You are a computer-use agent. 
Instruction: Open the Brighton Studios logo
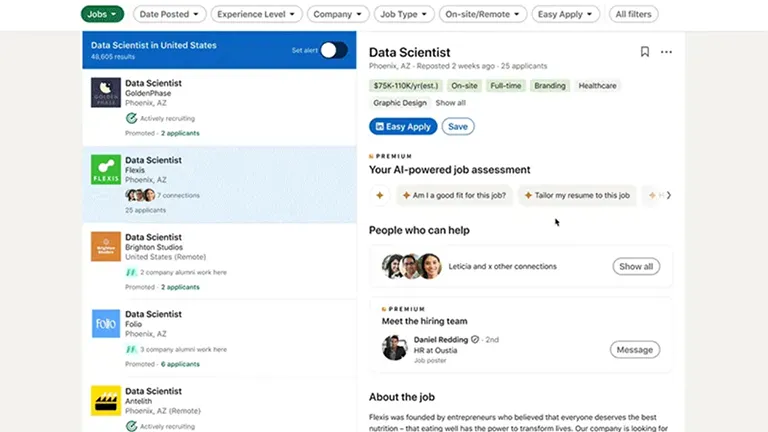(106, 246)
